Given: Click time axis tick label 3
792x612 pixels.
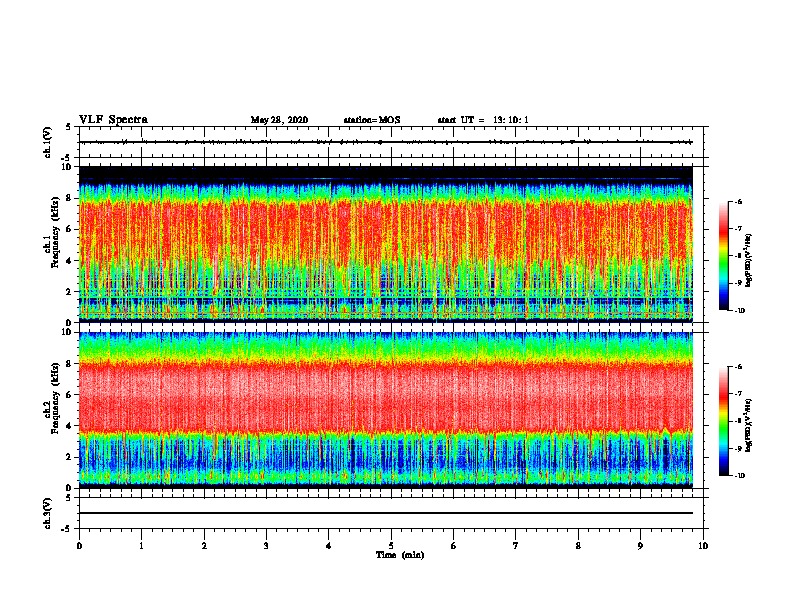Looking at the screenshot, I should point(266,545).
